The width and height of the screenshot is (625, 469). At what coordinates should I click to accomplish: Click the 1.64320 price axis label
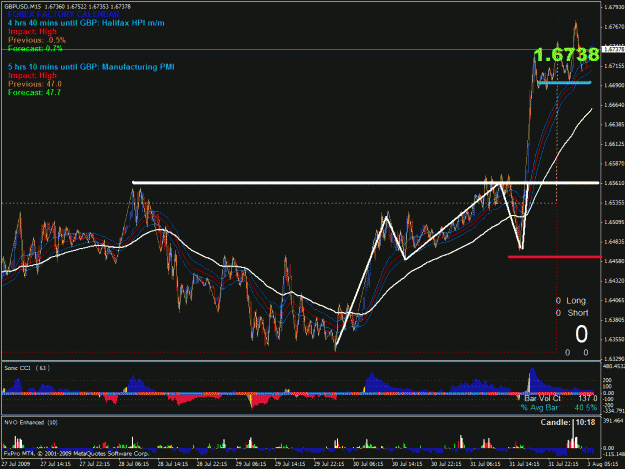(614, 281)
